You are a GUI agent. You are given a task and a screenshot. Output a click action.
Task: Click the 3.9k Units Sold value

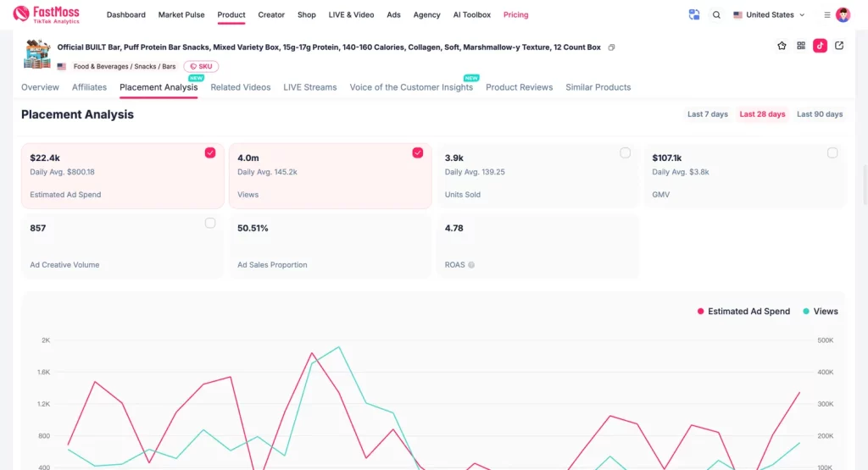454,158
